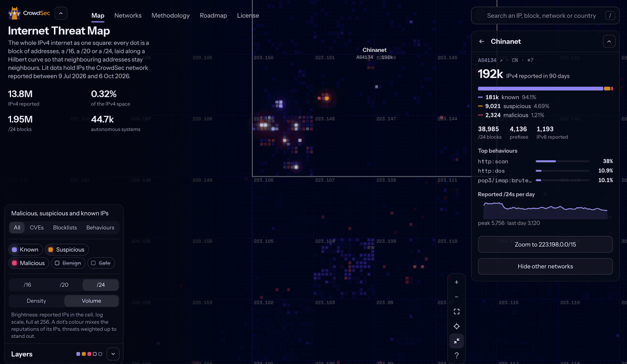Click the Layers heading
The height and width of the screenshot is (364, 627).
[x=22, y=354]
